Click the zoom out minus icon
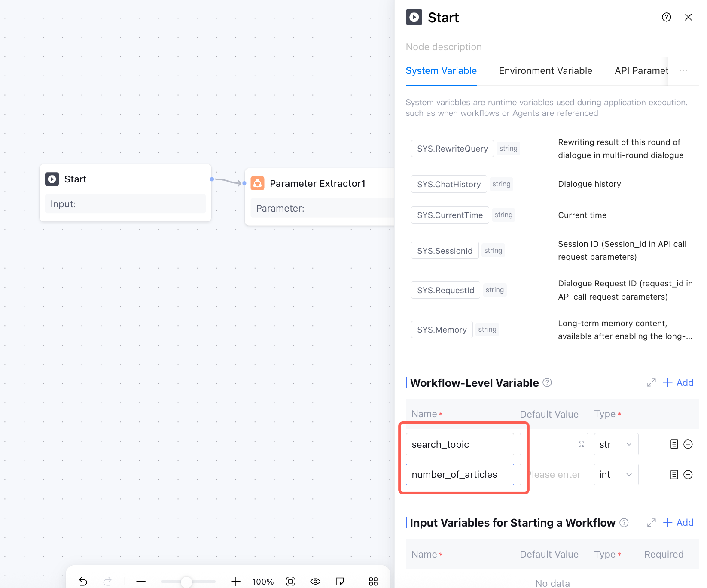This screenshot has width=707, height=588. click(x=141, y=582)
